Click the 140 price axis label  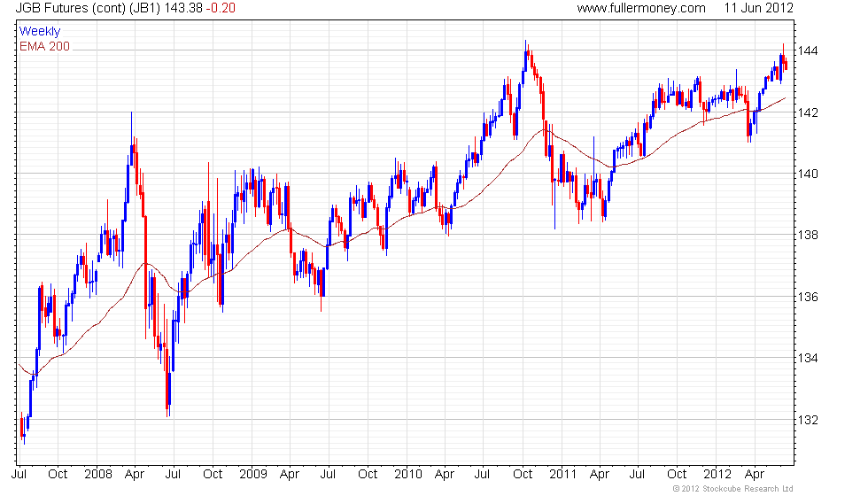click(807, 174)
